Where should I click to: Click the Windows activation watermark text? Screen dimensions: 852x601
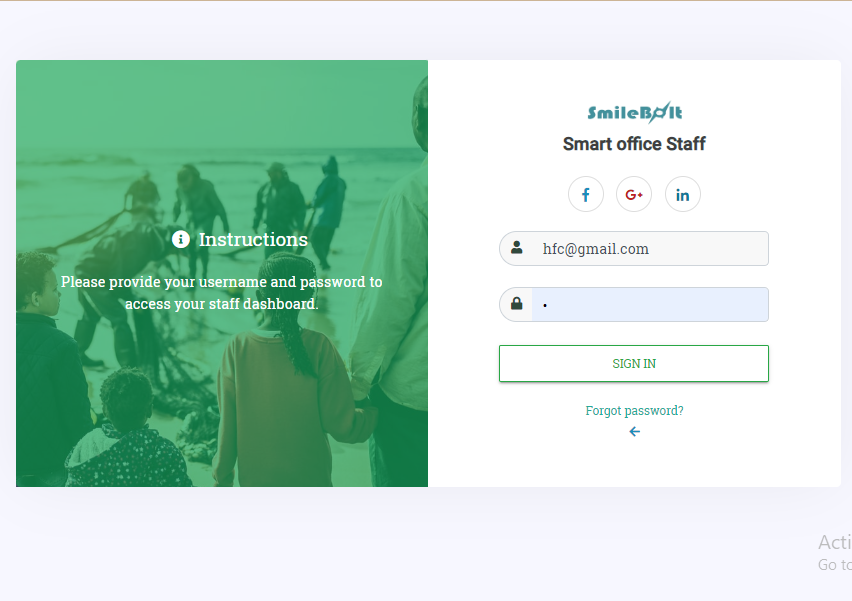coord(835,542)
